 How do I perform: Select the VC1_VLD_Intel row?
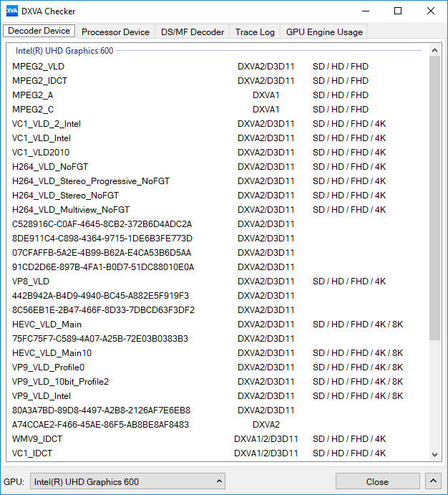tap(218, 138)
